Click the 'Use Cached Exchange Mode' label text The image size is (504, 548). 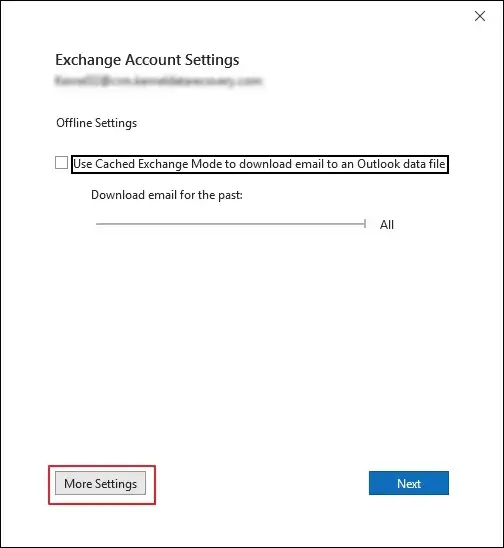point(260,164)
